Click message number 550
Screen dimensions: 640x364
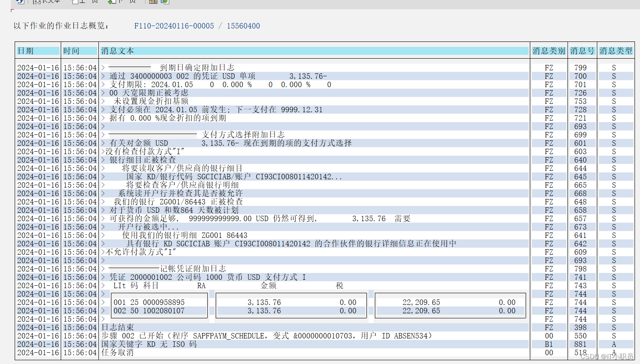coord(581,336)
